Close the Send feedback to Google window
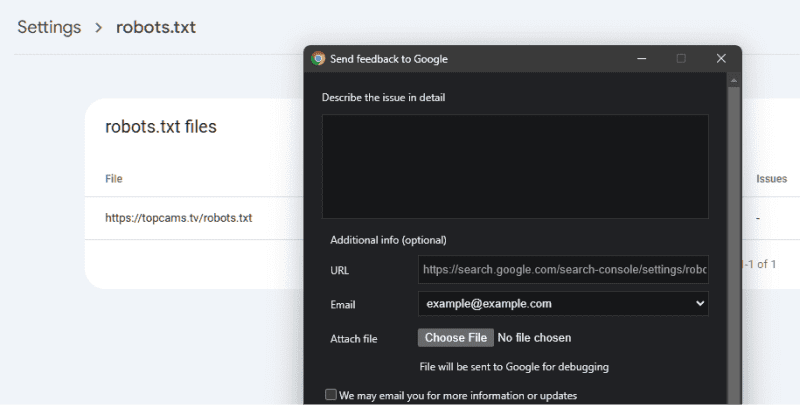800x405 pixels. pyautogui.click(x=721, y=59)
